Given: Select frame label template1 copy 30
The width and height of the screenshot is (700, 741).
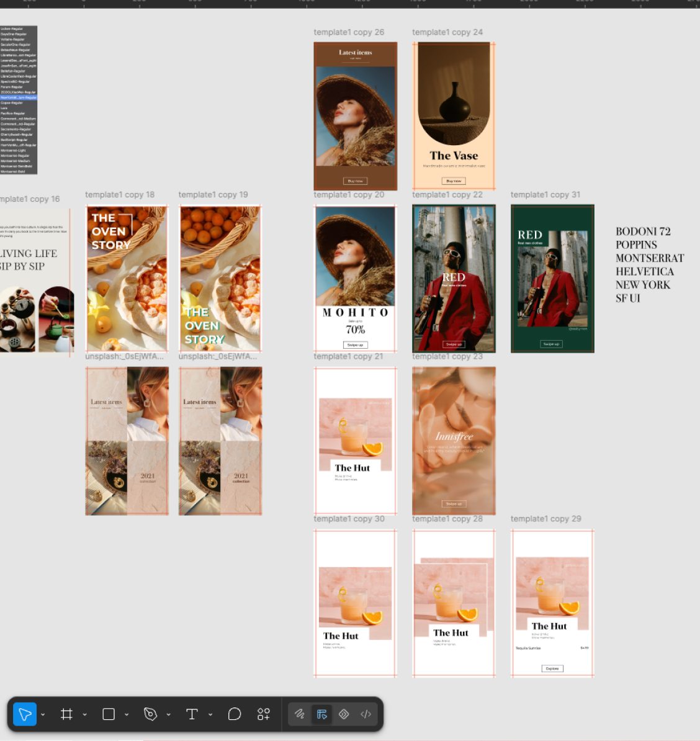Looking at the screenshot, I should pyautogui.click(x=349, y=519).
